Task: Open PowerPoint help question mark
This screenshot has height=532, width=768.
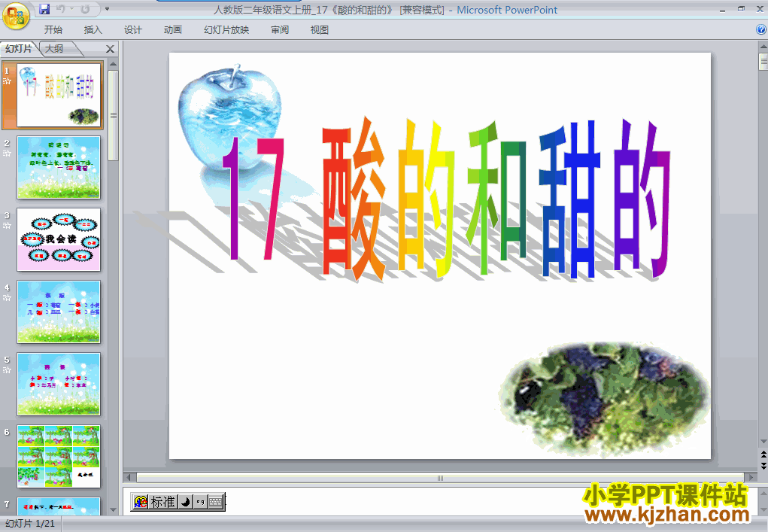Action: coord(761,29)
